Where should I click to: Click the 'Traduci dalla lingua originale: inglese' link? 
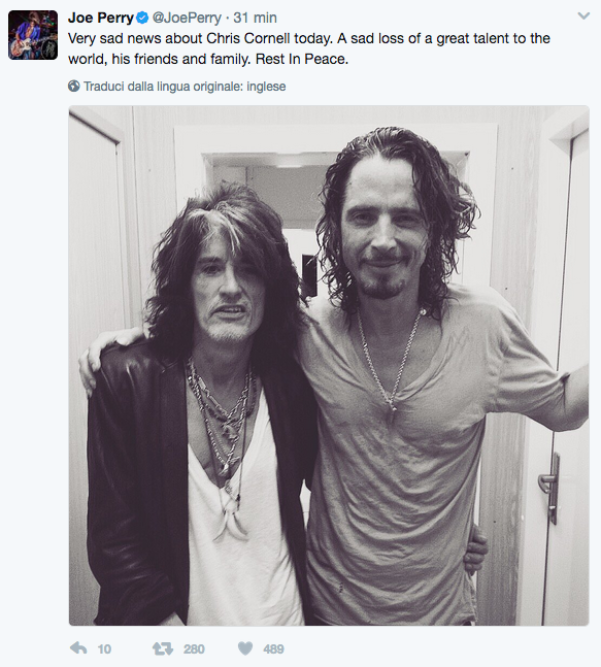[185, 86]
